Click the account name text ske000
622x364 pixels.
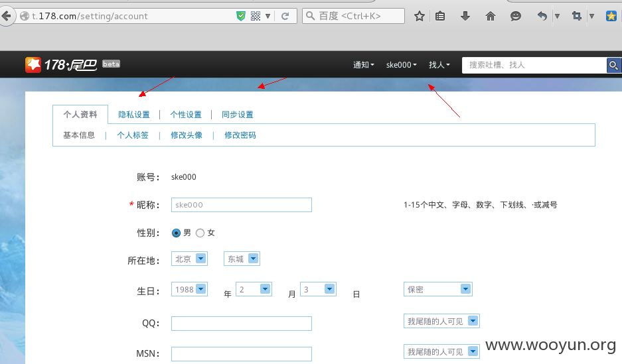coord(184,176)
